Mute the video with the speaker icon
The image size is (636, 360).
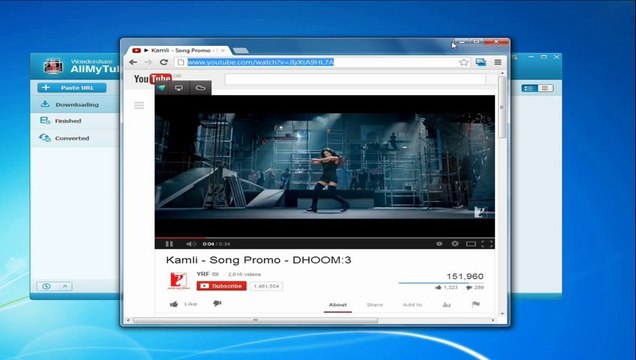(190, 244)
